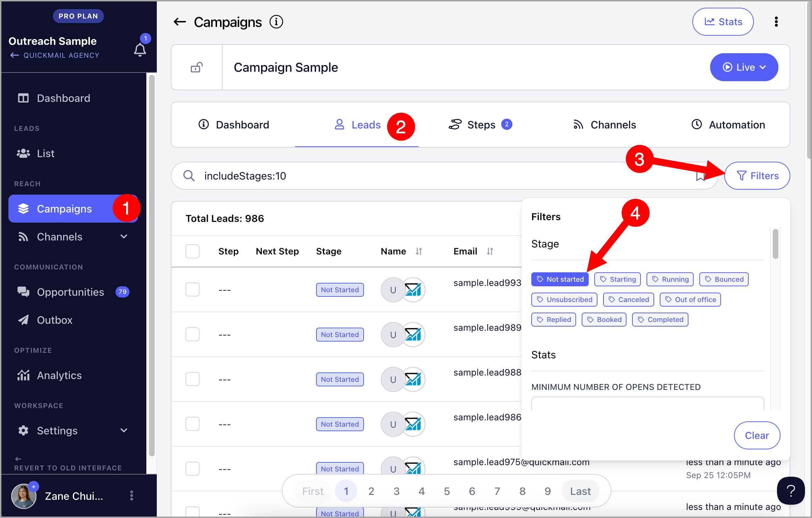Click Zane Chui's profile avatar

[x=24, y=496]
